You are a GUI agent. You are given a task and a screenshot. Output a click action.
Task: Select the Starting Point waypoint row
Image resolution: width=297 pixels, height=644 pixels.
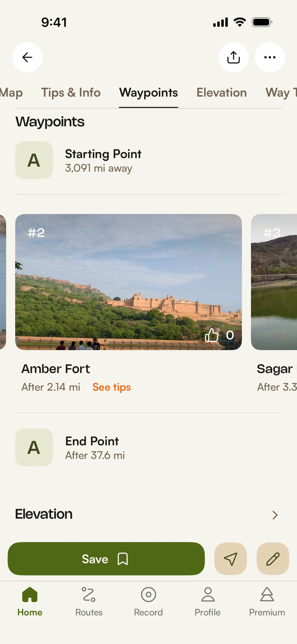(x=103, y=160)
